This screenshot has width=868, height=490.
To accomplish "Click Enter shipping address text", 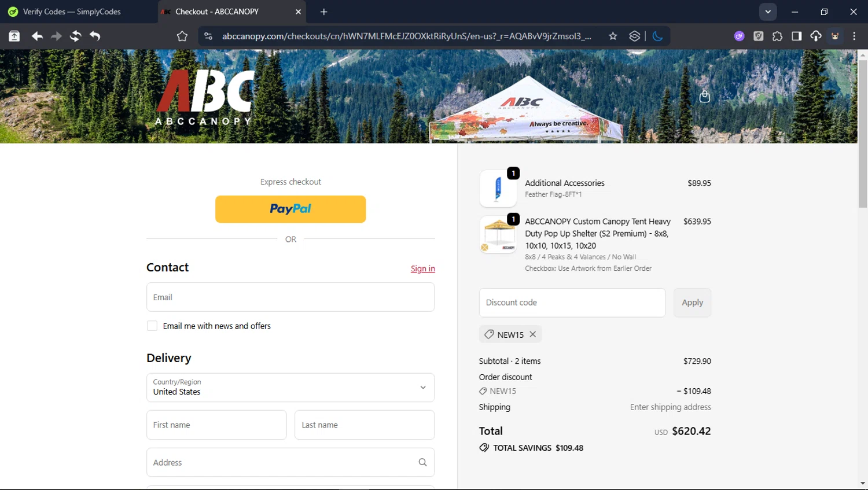I will [x=670, y=407].
